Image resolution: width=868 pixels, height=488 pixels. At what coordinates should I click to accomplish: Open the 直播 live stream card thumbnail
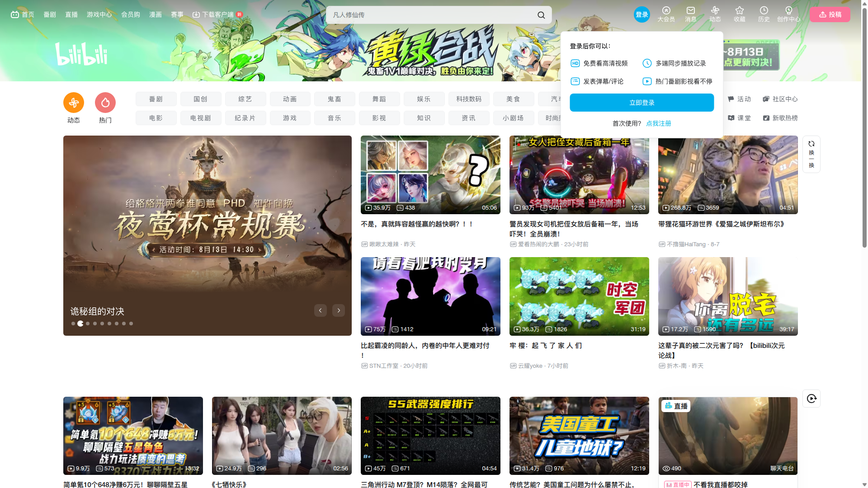pyautogui.click(x=728, y=436)
